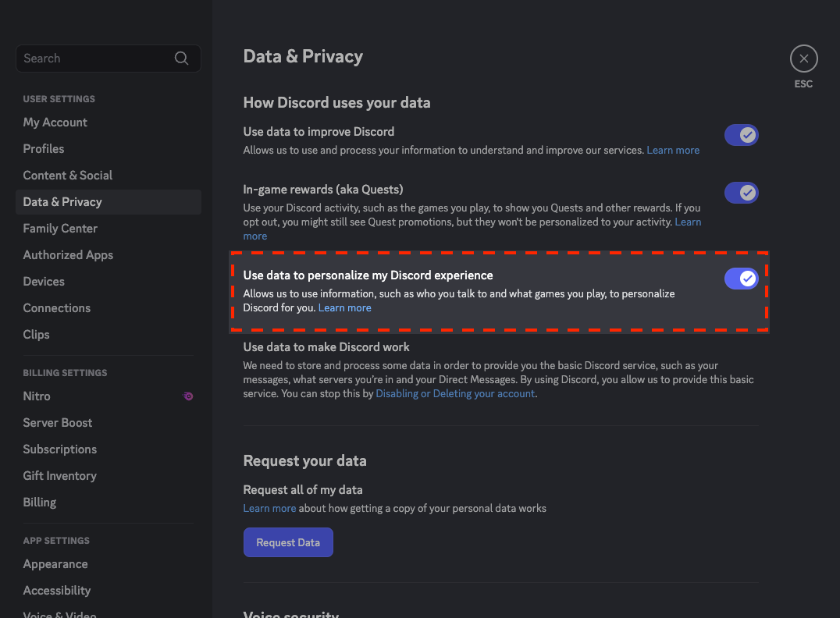
Task: Open Content & Social settings
Action: click(x=68, y=176)
